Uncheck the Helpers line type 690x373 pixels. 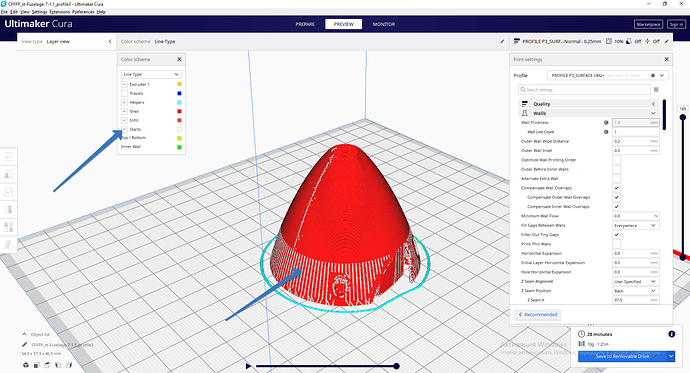tap(125, 102)
